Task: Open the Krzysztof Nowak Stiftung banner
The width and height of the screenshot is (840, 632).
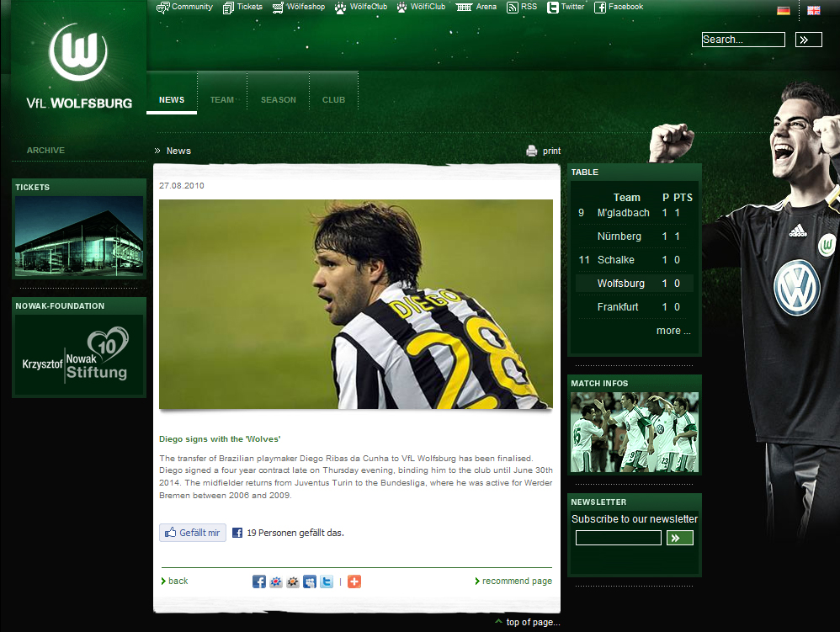Action: click(79, 354)
